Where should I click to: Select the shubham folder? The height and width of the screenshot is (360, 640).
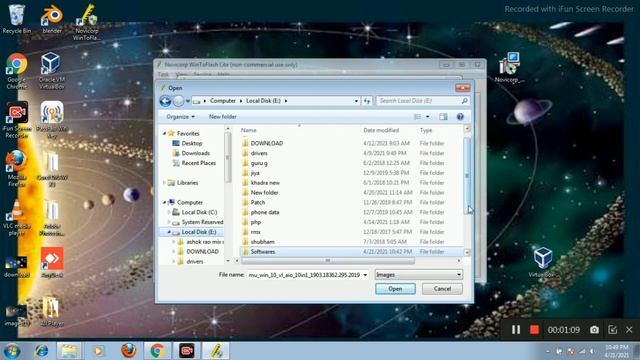pos(262,242)
